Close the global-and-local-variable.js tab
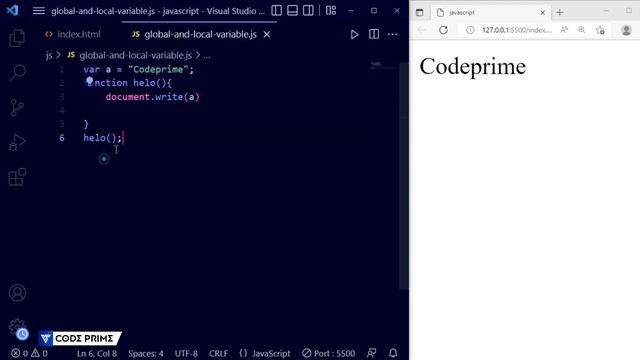Image resolution: width=640 pixels, height=360 pixels. (267, 35)
